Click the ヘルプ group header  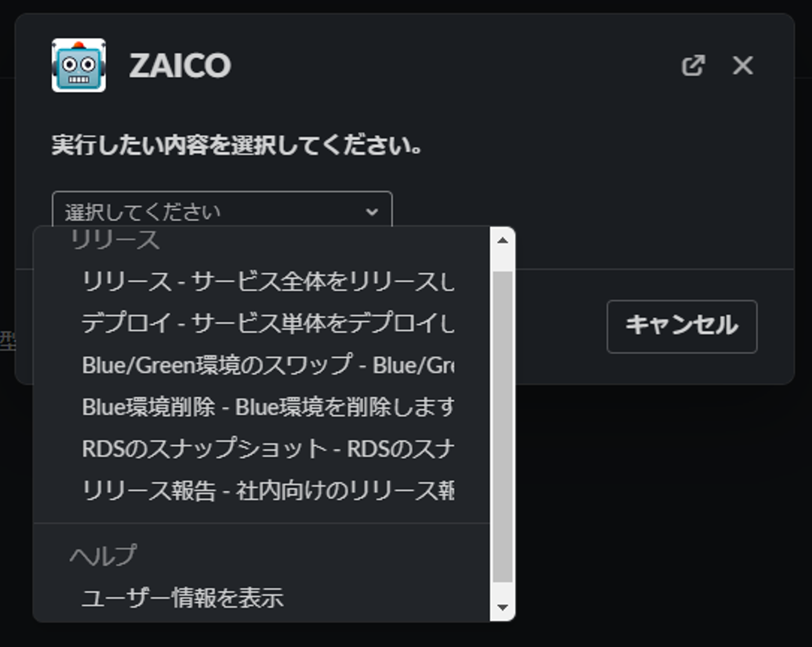click(x=103, y=556)
